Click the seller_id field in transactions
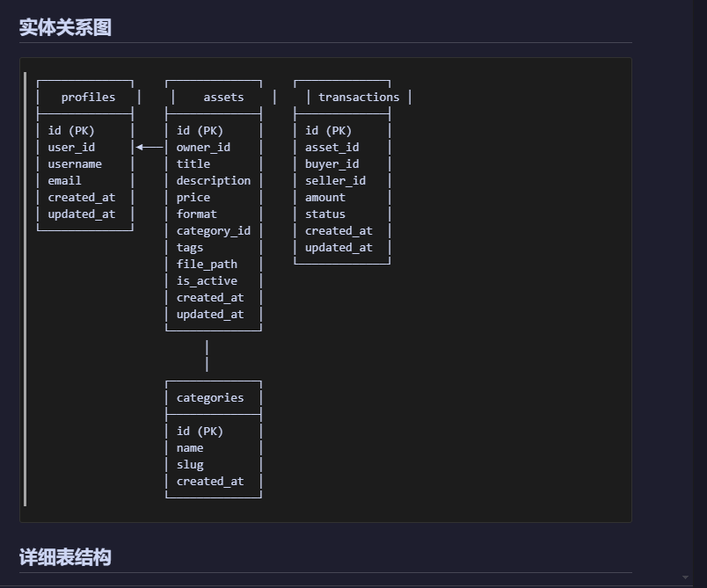707x588 pixels. pyautogui.click(x=335, y=181)
